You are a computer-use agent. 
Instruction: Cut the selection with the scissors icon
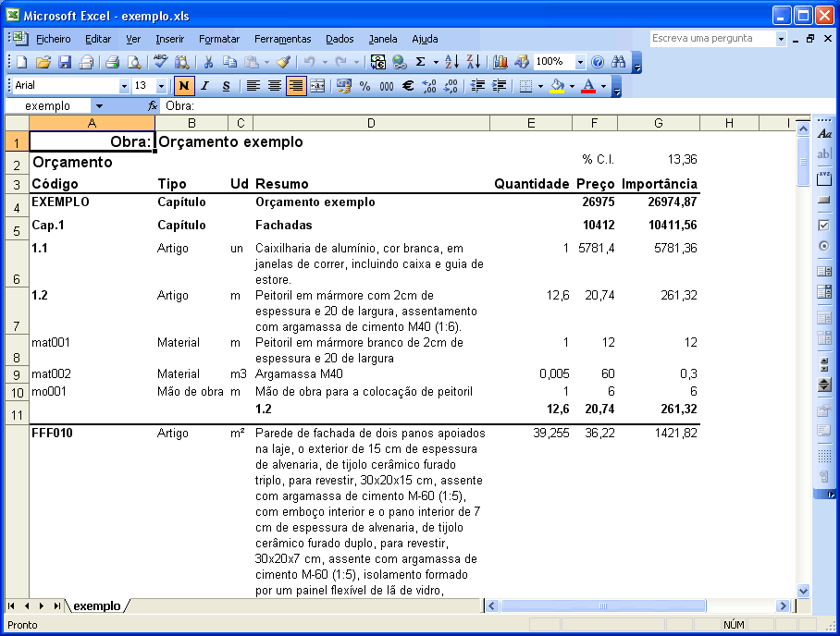(x=208, y=62)
